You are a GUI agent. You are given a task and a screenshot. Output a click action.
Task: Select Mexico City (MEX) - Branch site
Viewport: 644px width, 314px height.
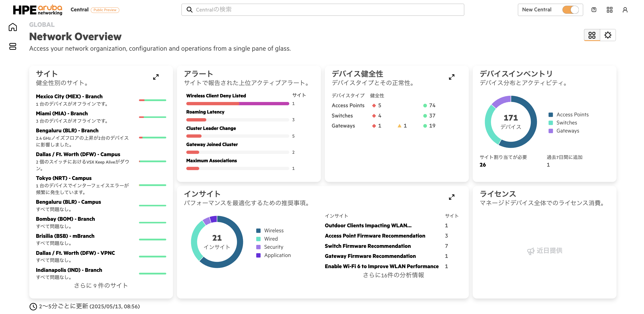[x=69, y=96]
